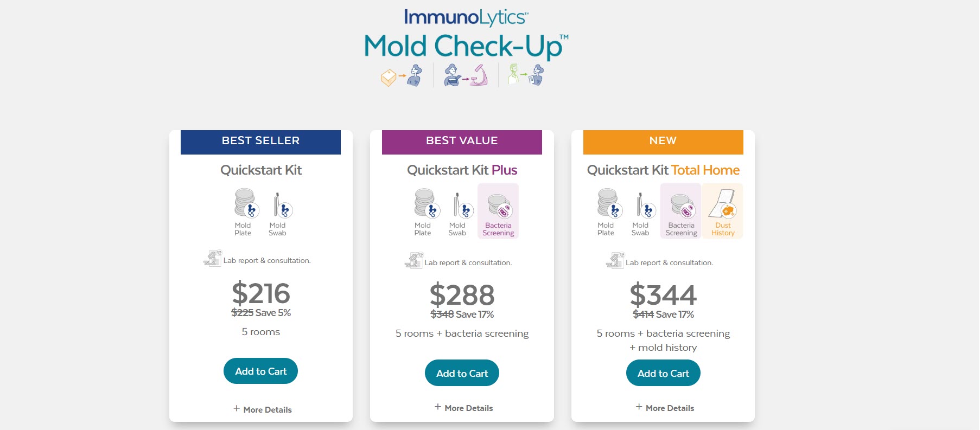Click the BEST SELLER banner
980x430 pixels.
click(x=260, y=142)
